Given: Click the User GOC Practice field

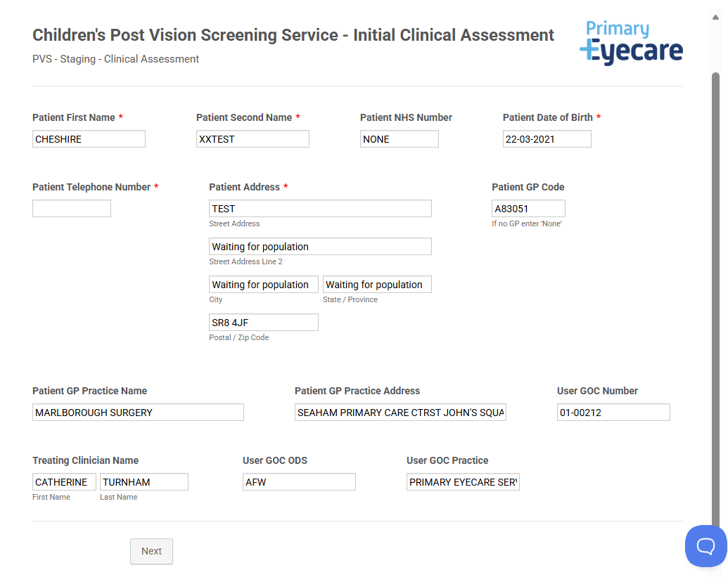Looking at the screenshot, I should [463, 482].
